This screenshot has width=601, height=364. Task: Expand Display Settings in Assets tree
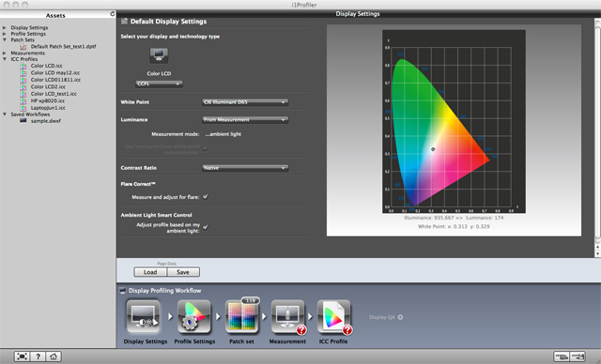click(x=5, y=27)
